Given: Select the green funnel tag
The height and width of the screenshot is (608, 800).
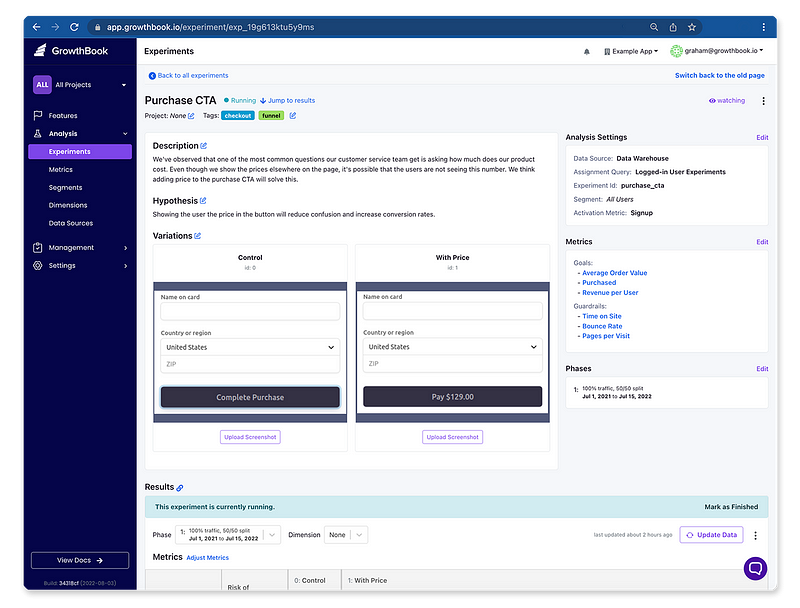Looking at the screenshot, I should (x=271, y=116).
